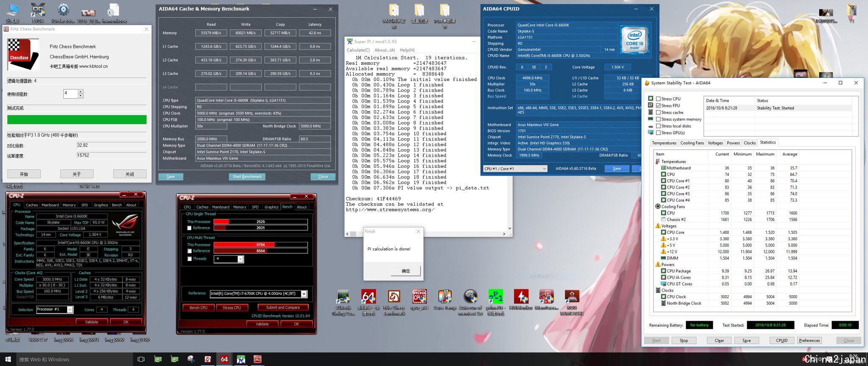
Task: Click the green progress bar in Fritz Chess Benchmark
Action: coord(77,119)
